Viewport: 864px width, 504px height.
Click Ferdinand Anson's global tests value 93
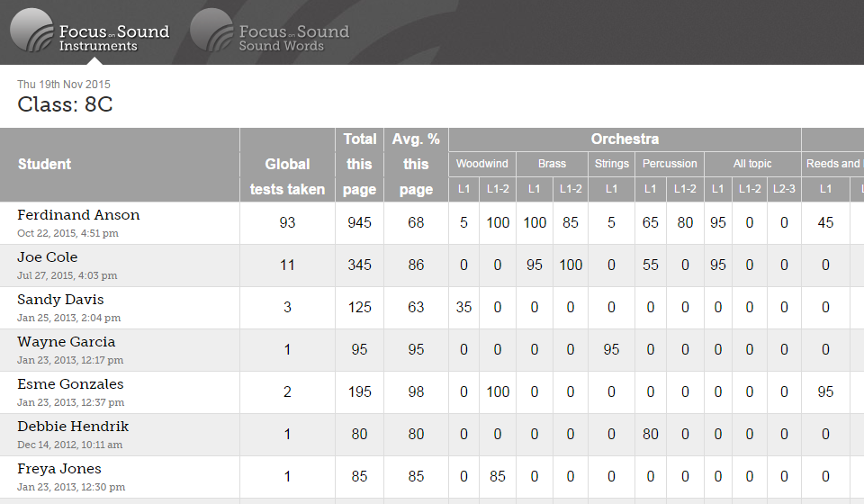coord(287,222)
